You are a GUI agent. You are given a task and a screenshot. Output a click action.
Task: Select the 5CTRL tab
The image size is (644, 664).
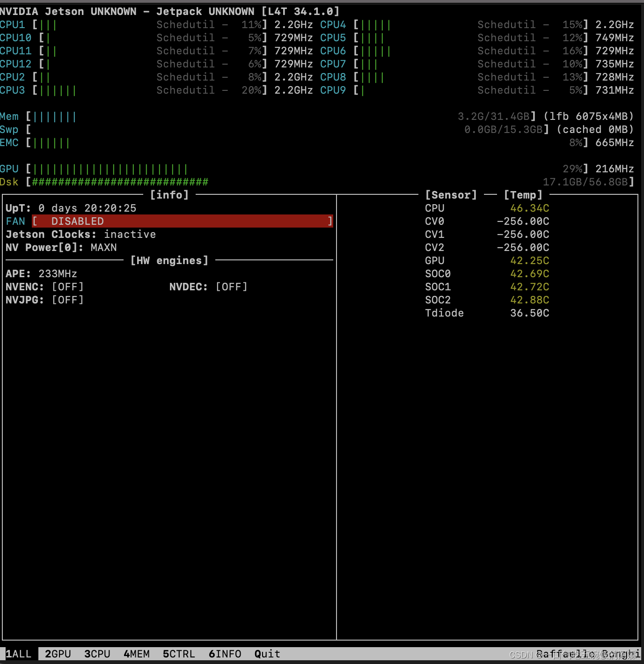[179, 654]
